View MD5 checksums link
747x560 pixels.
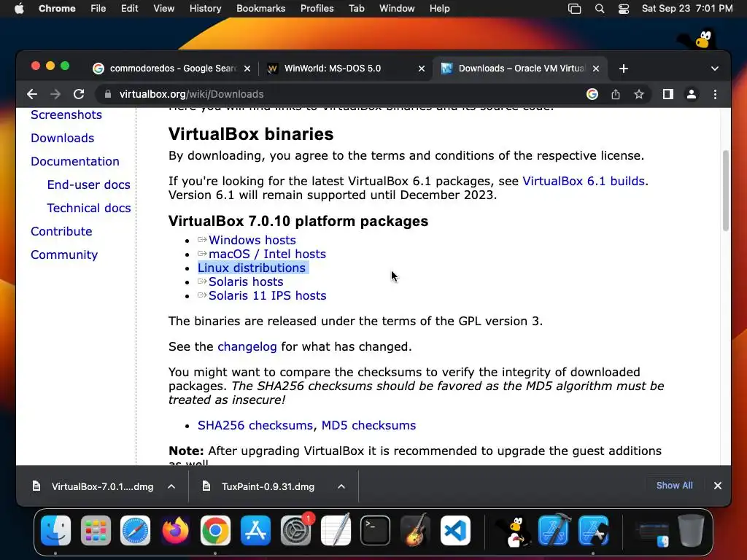pos(368,425)
